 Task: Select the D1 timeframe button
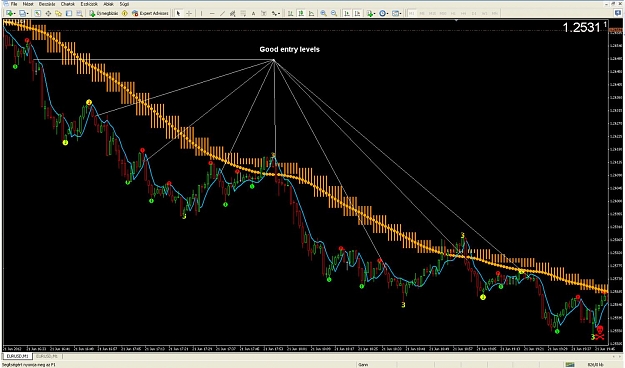474,13
